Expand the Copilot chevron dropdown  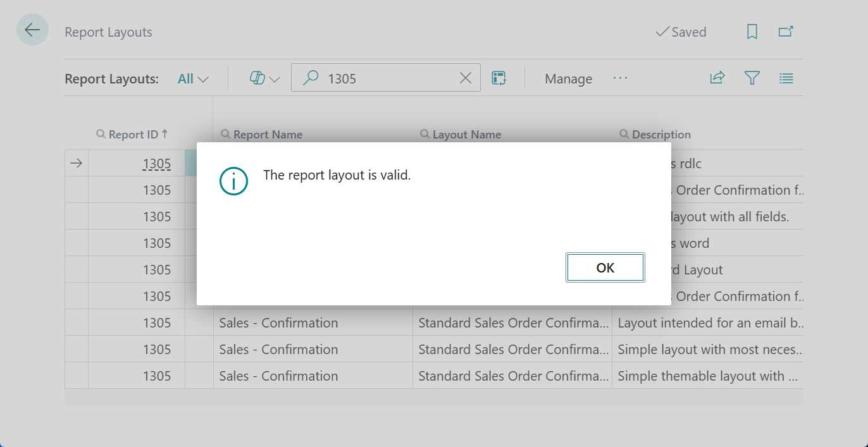(x=273, y=78)
